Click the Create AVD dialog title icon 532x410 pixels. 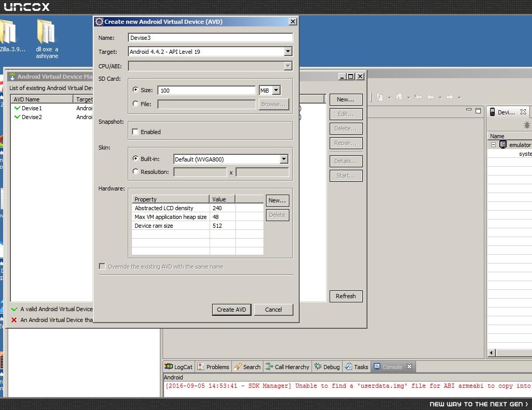click(x=99, y=22)
